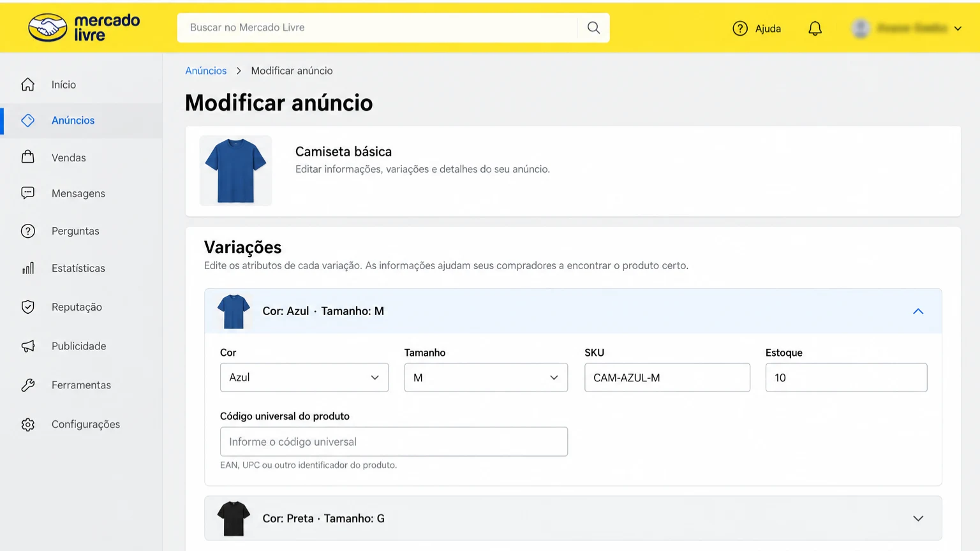The height and width of the screenshot is (551, 980).
Task: Click the Publicidade megaphone icon
Action: 28,346
